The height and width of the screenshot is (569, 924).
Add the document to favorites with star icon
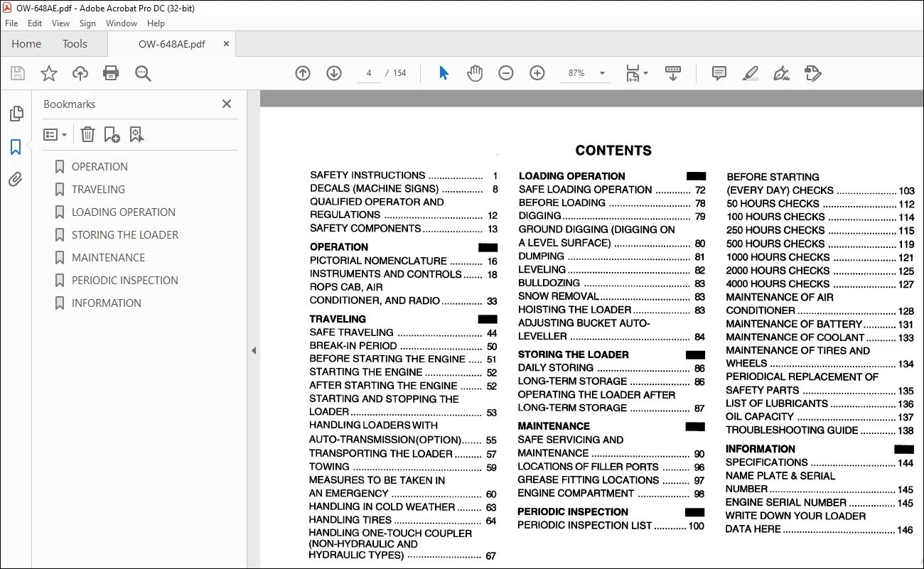point(49,73)
